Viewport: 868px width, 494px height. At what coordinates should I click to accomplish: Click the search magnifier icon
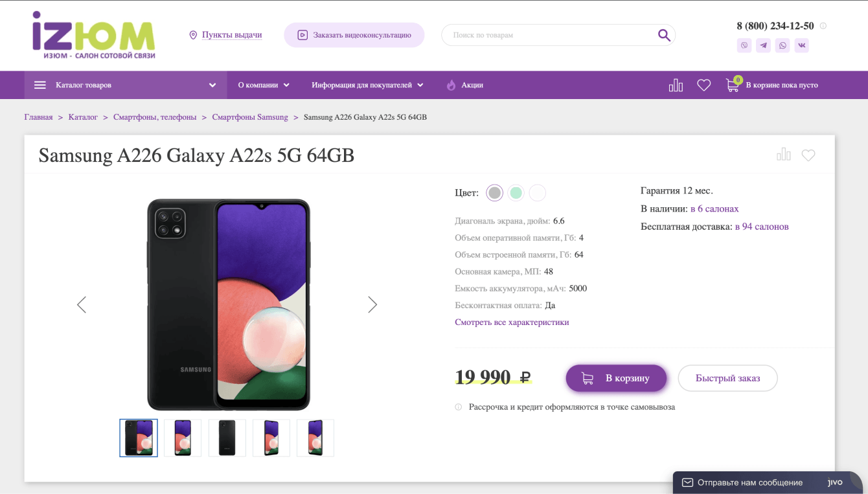click(664, 35)
